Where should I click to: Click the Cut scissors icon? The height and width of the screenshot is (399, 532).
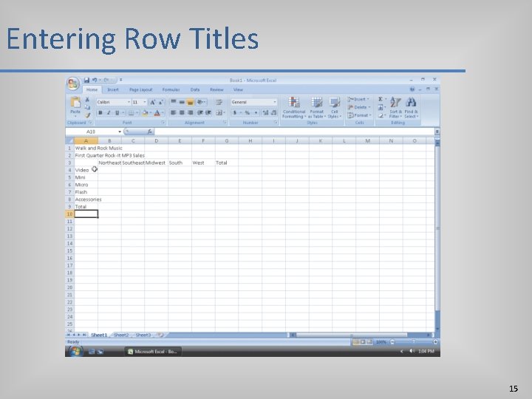[87, 100]
